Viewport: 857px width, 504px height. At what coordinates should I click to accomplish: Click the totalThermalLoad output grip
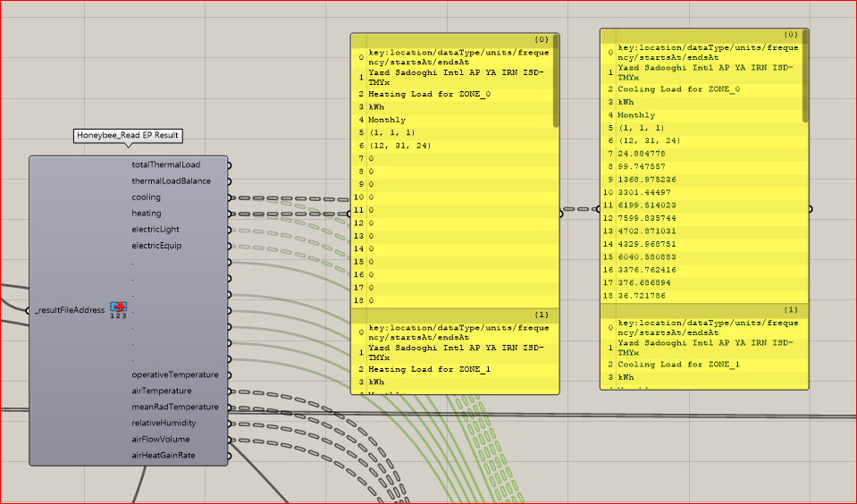[229, 165]
